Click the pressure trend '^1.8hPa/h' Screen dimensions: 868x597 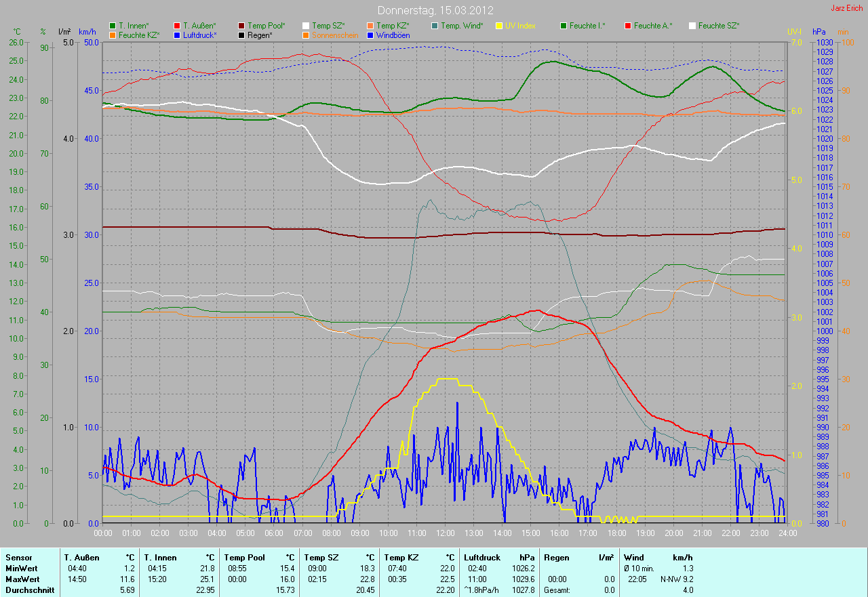(x=481, y=590)
